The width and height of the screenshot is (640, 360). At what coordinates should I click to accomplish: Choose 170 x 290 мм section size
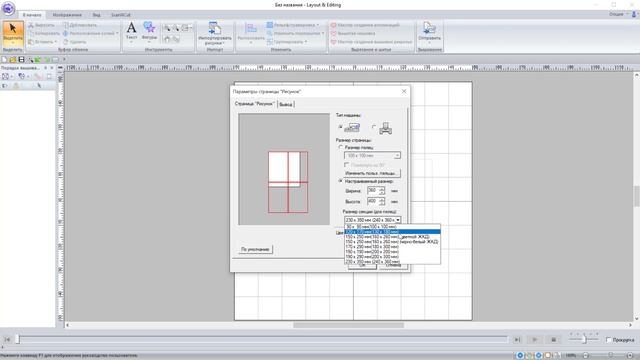[x=392, y=247]
